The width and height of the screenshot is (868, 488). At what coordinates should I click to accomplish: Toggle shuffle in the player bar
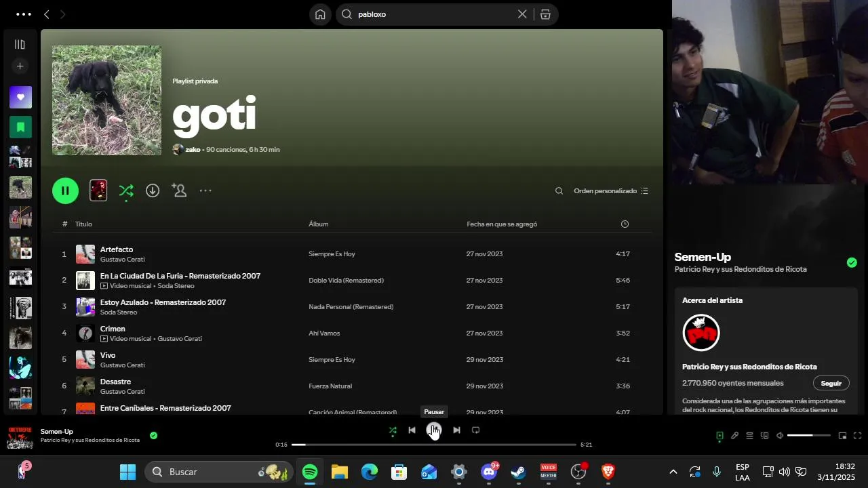pyautogui.click(x=393, y=430)
